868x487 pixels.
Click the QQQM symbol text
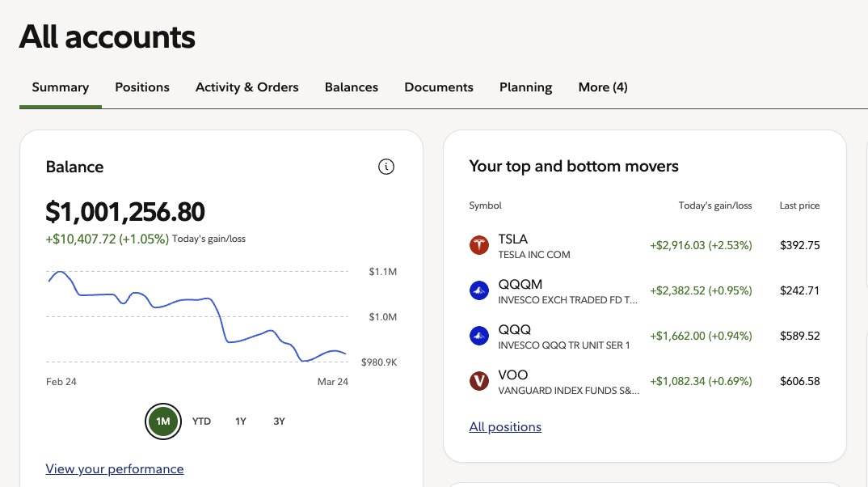pyautogui.click(x=520, y=285)
